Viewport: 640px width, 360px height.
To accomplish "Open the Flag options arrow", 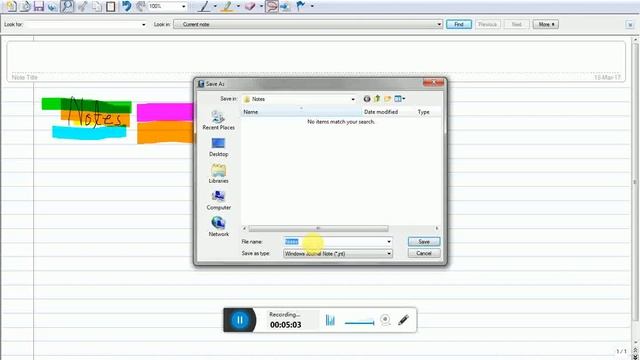I will tap(312, 6).
